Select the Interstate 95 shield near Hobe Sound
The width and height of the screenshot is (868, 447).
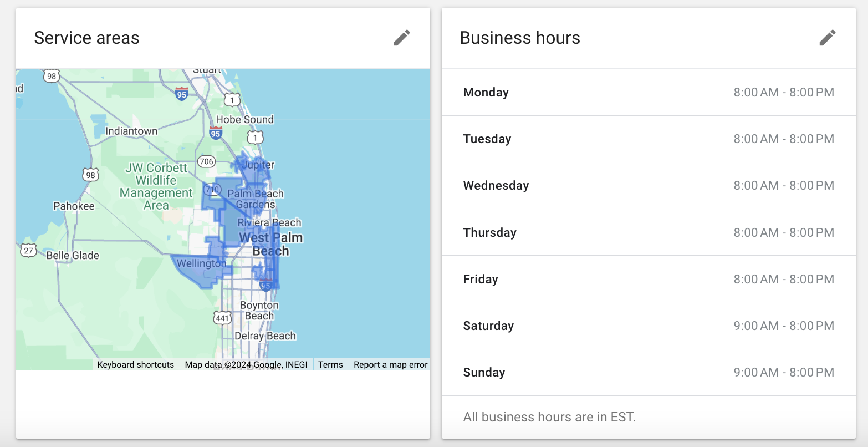point(215,133)
